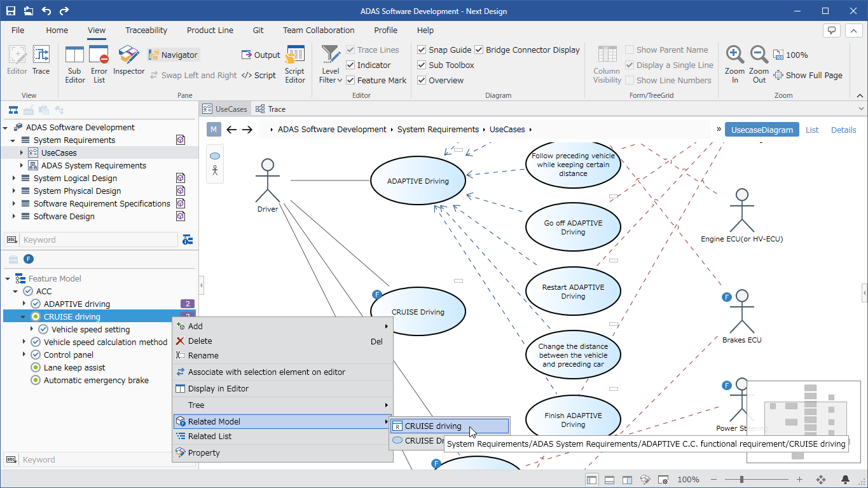Click System Requirements in the breadcrumb path
Viewport: 868px width, 488px height.
coord(438,130)
